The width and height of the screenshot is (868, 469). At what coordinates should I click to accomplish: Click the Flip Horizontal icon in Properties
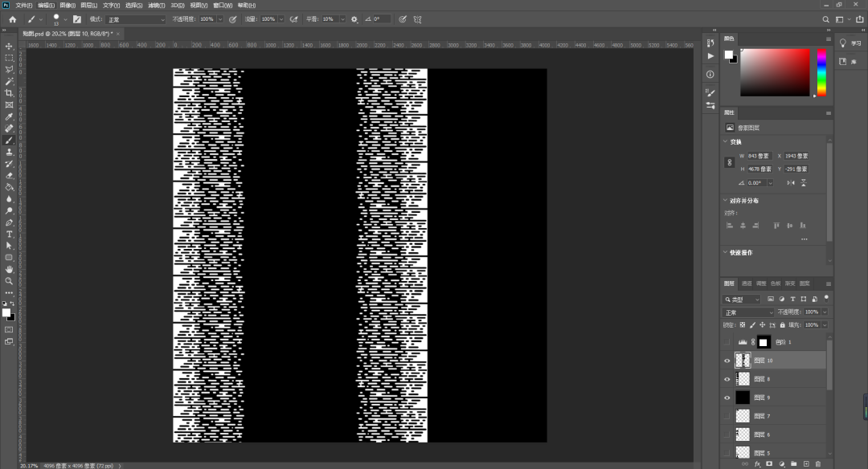(x=791, y=183)
